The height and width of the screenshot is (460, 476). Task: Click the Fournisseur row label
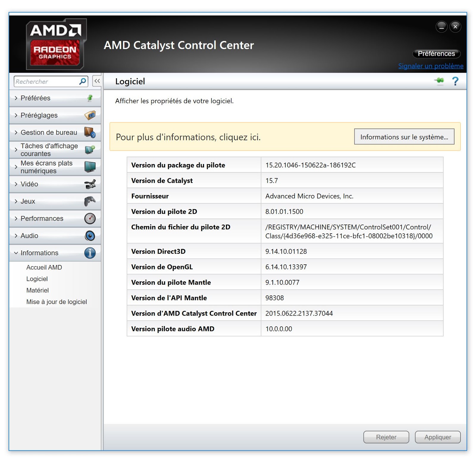click(150, 196)
